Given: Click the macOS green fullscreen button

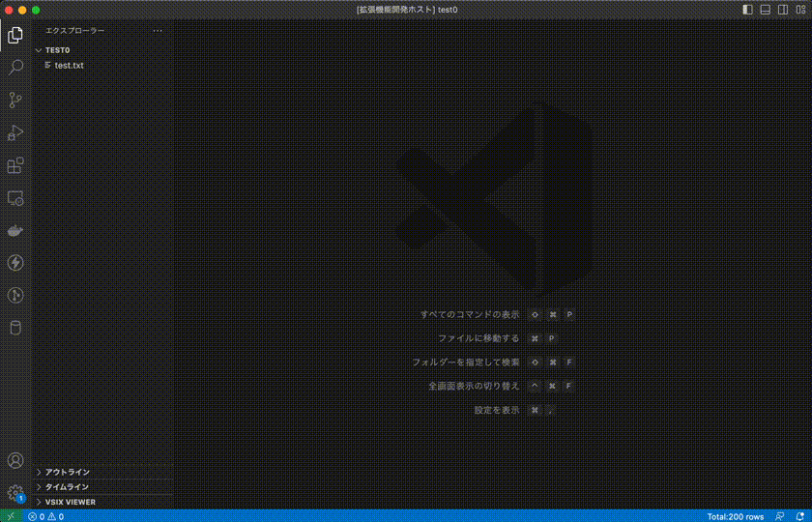Looking at the screenshot, I should [x=36, y=10].
